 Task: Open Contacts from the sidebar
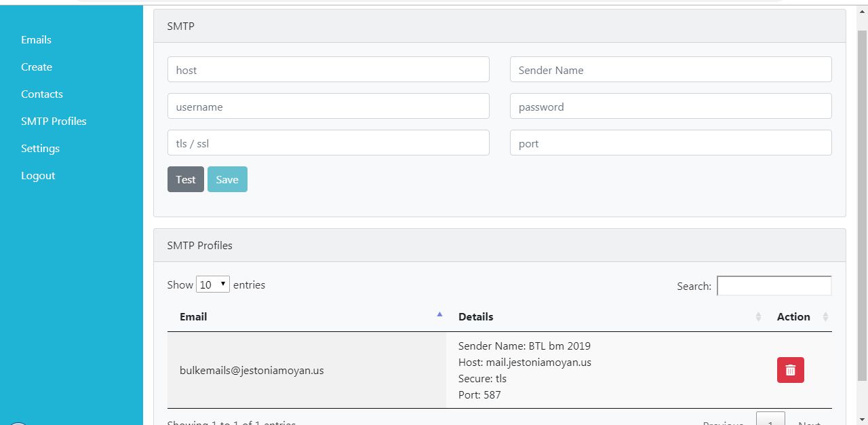pos(42,94)
